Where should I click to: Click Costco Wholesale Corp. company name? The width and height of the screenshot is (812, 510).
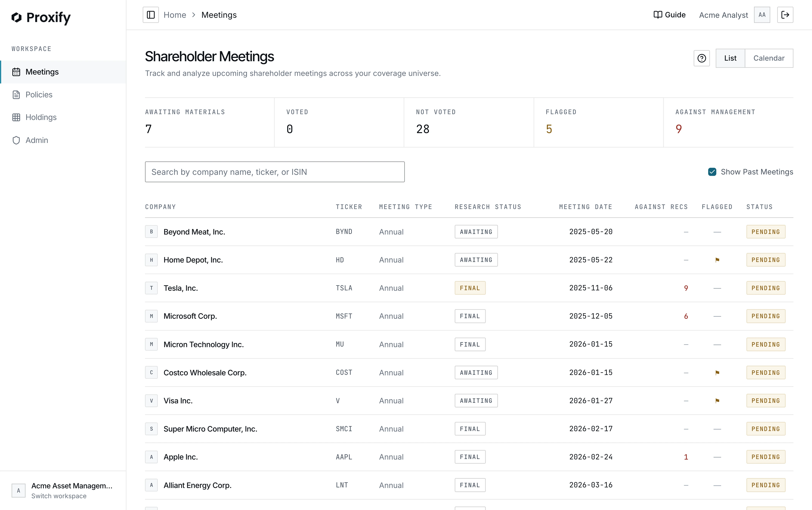click(x=205, y=373)
